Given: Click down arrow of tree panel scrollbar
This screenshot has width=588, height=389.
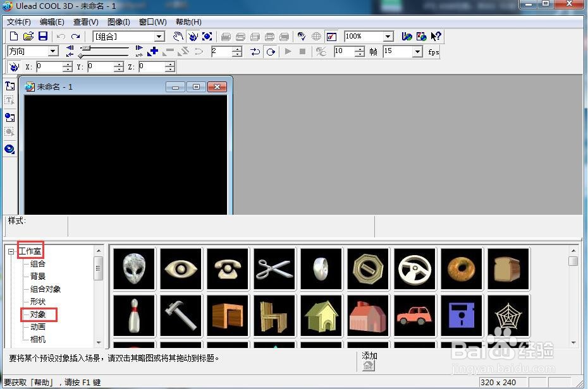Looking at the screenshot, I should click(x=99, y=342).
